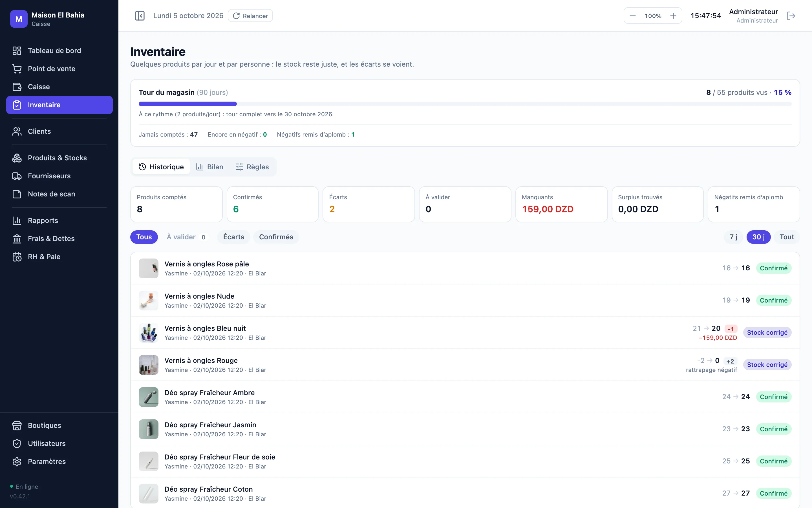Open the Caisse wallet icon
The image size is (812, 508).
click(x=17, y=87)
